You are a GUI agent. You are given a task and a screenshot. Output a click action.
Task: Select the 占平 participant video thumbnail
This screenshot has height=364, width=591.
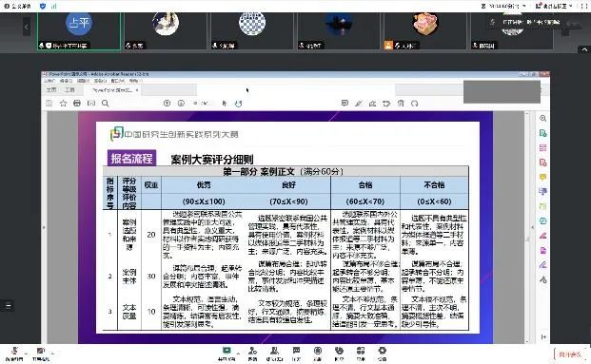[x=79, y=30]
